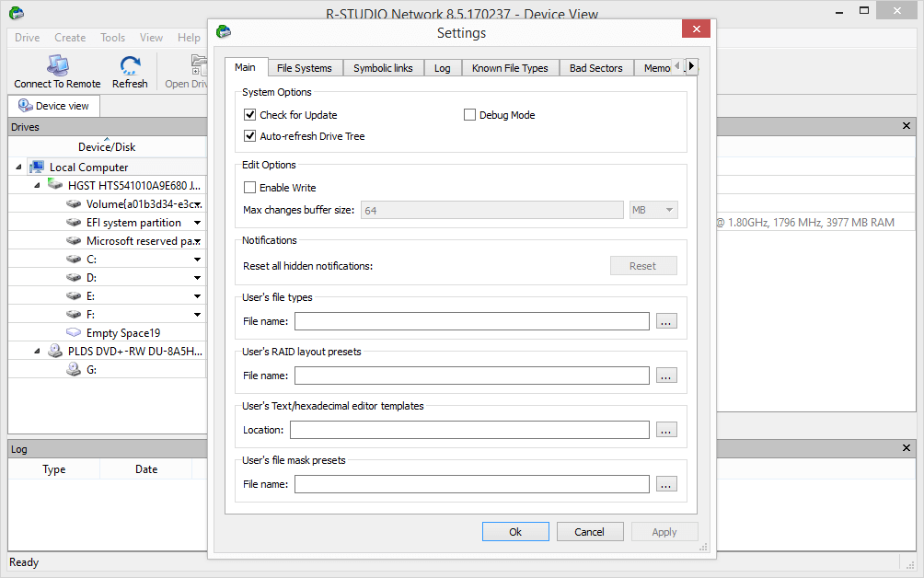
Task: Collapse the HGST drive tree node
Action: [x=37, y=186]
